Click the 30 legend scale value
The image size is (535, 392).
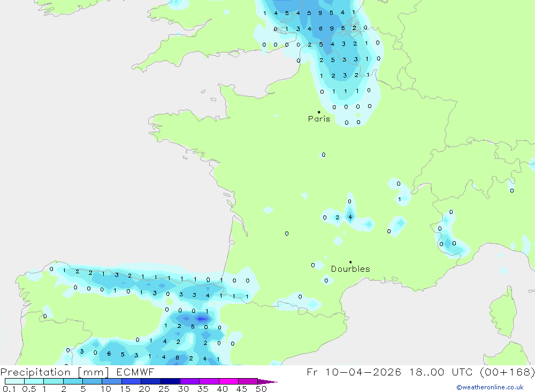(183, 389)
